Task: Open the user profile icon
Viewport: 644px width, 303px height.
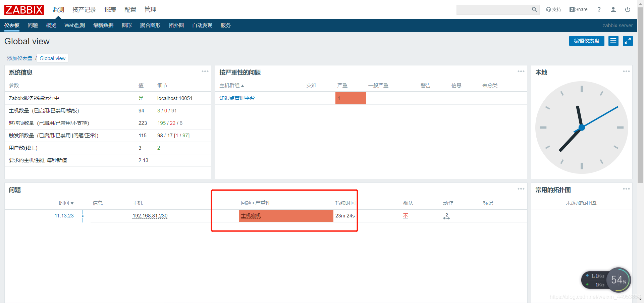Action: tap(613, 9)
